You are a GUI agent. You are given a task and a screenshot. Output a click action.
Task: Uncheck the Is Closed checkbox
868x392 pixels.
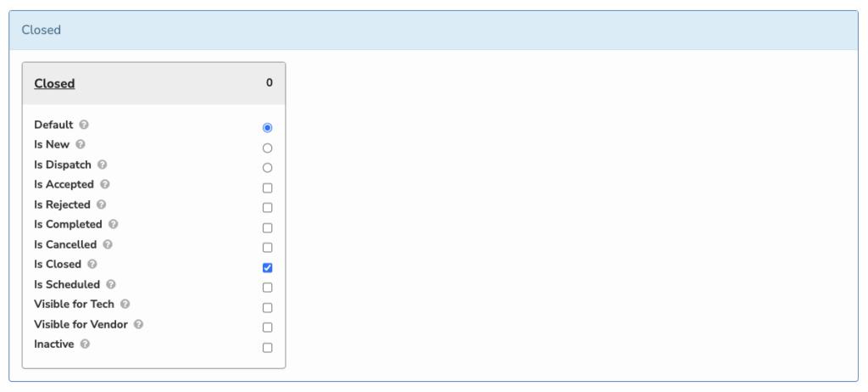(x=267, y=268)
